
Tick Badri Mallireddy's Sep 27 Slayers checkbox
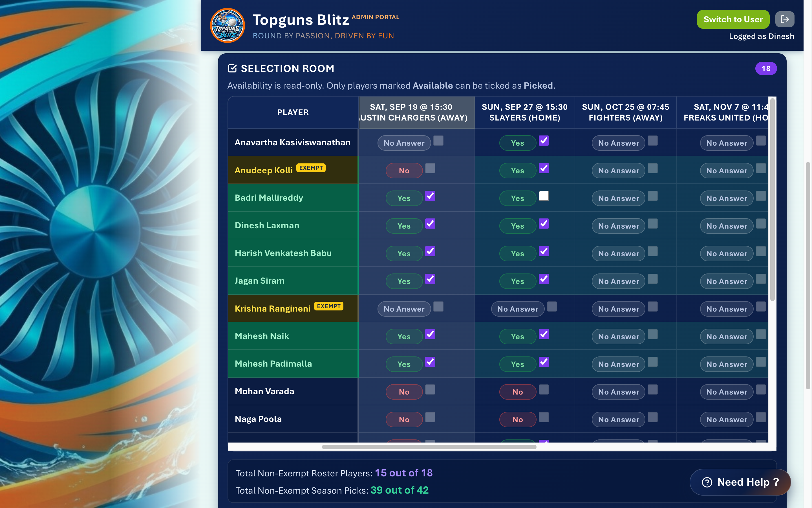click(544, 196)
